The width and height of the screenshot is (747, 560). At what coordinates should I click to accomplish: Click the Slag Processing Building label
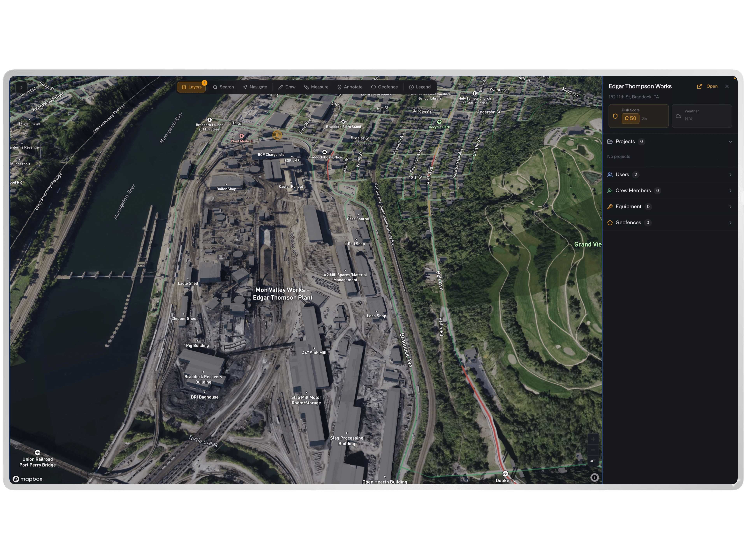(x=347, y=441)
